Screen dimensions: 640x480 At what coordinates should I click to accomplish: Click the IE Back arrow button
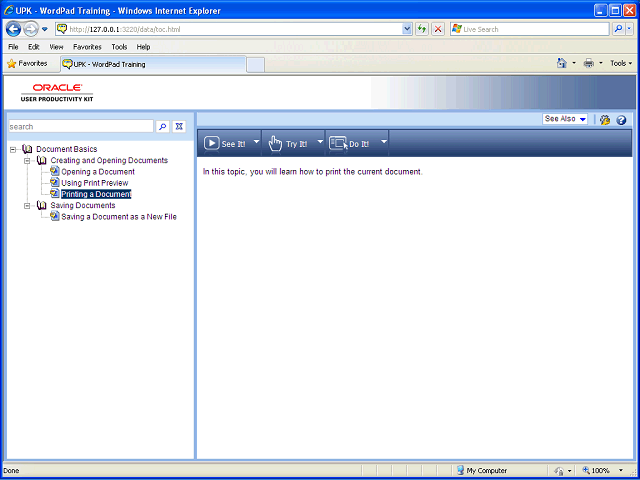tap(13, 29)
